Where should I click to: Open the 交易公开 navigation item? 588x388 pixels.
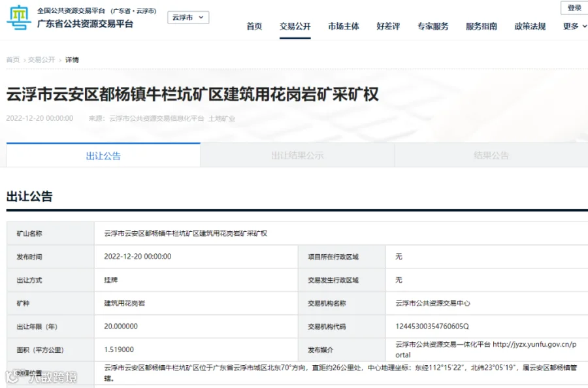[x=295, y=26]
